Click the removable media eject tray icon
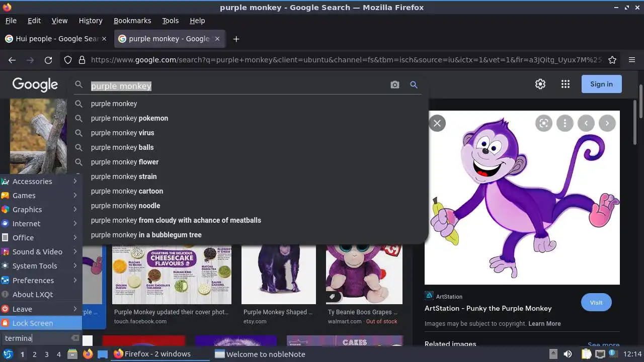The height and width of the screenshot is (362, 644). (553, 354)
